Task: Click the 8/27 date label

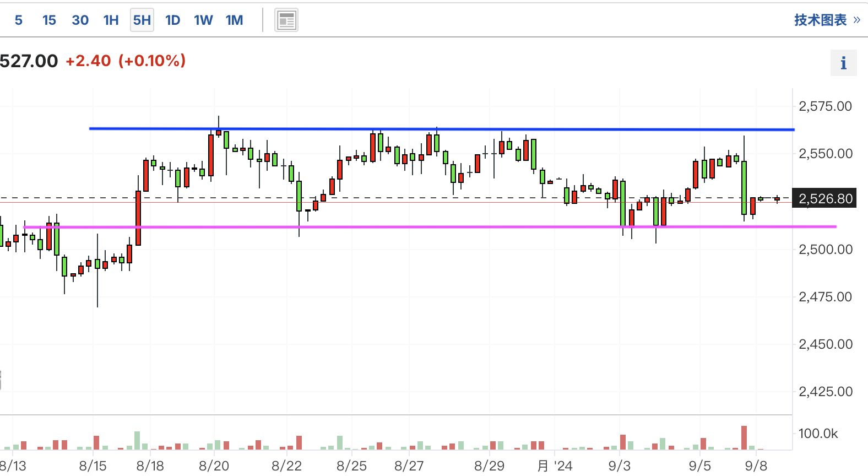Action: pos(409,466)
